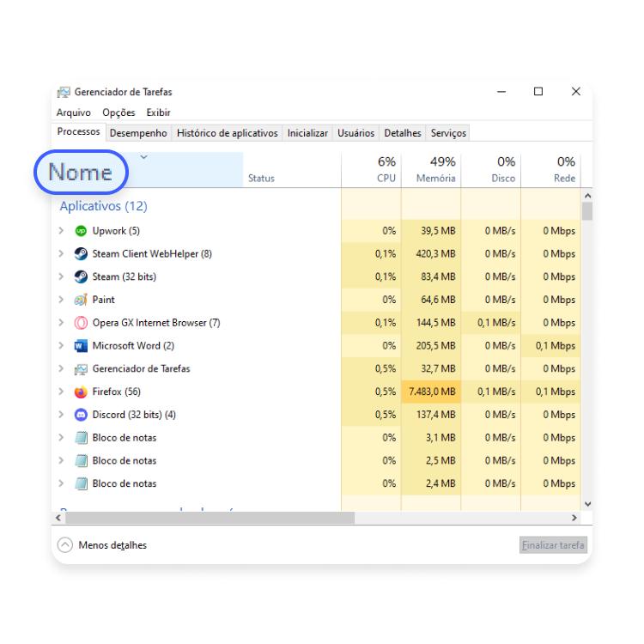Sort by the CPU column header
Viewport: 644px width, 644px height.
pyautogui.click(x=371, y=170)
